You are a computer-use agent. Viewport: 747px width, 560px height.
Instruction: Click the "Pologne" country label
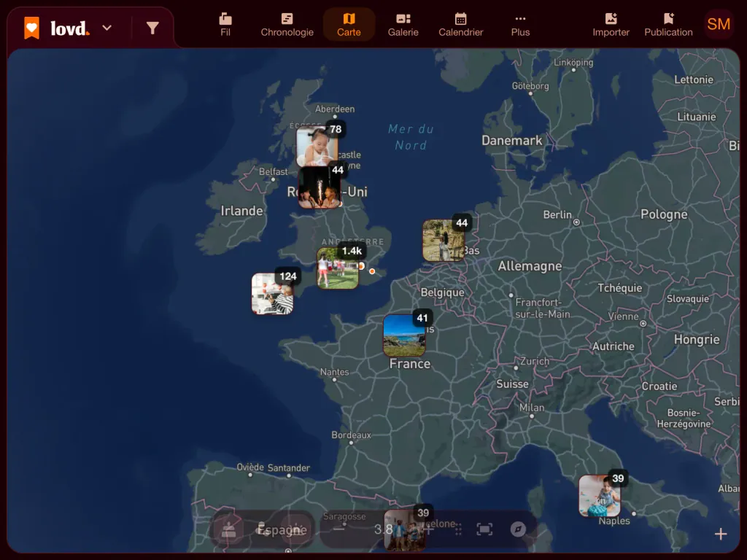click(664, 215)
